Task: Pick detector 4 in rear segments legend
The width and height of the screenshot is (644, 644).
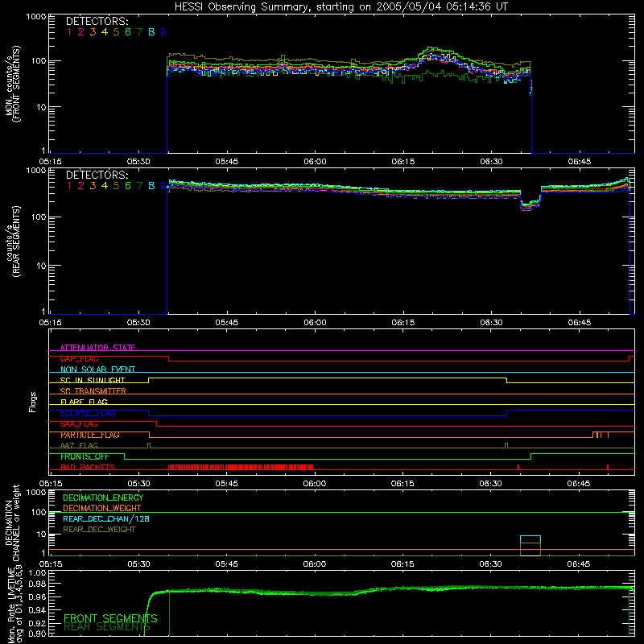Action: click(105, 186)
